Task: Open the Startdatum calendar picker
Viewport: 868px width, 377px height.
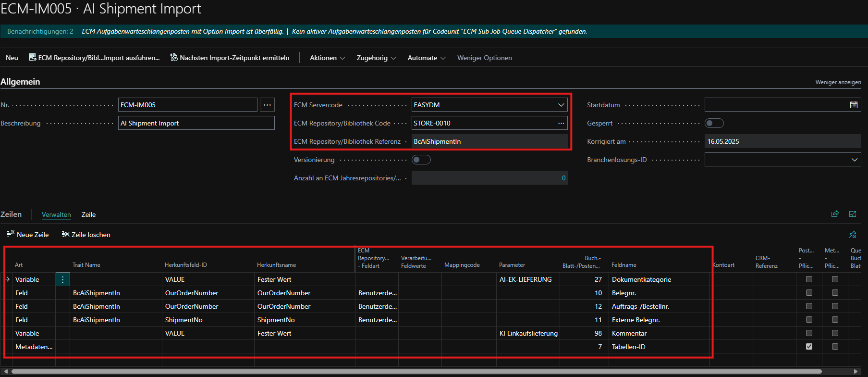Action: tap(854, 105)
